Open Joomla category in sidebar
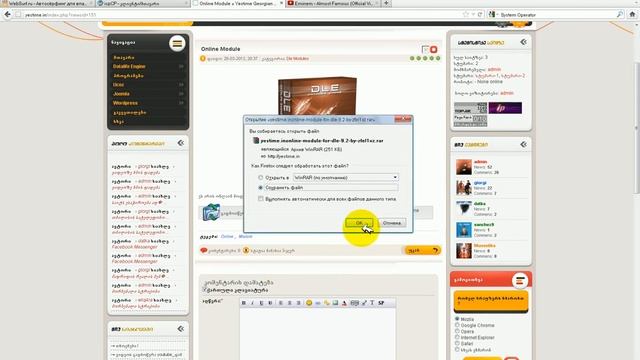Image resolution: width=640 pixels, height=360 pixels. pos(121,94)
